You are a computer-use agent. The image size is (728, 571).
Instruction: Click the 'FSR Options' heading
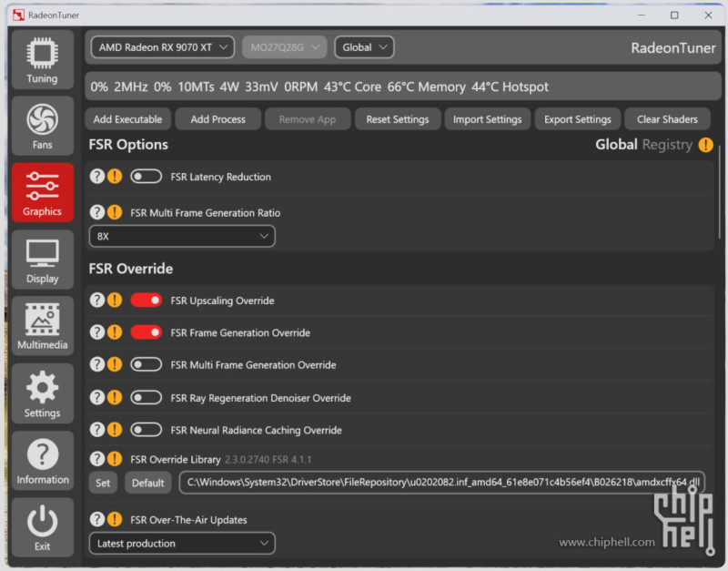click(128, 145)
